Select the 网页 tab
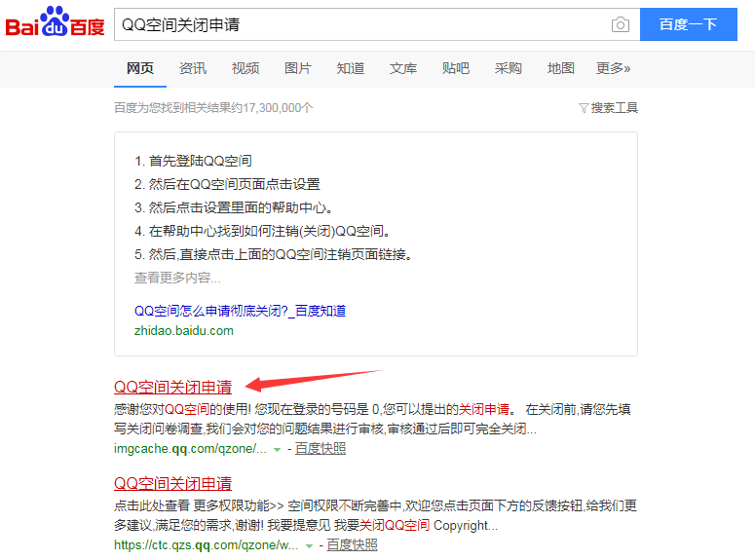This screenshot has height=560, width=755. point(140,68)
